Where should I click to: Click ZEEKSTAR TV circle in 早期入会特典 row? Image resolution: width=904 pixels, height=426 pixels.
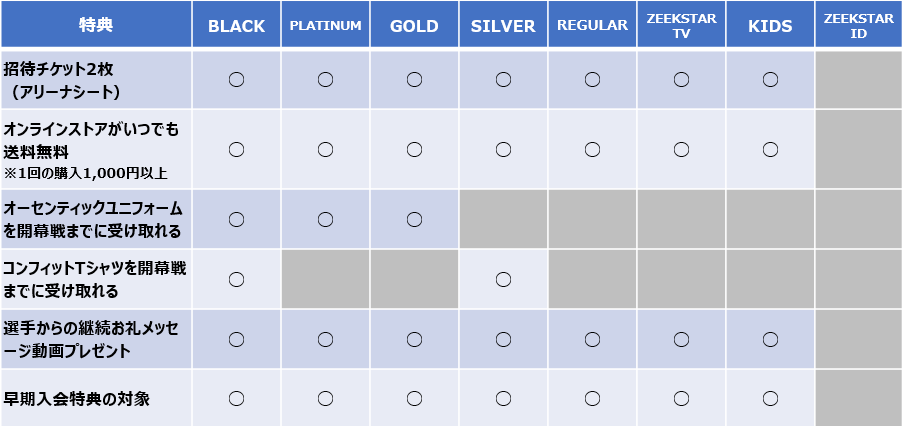pos(681,398)
